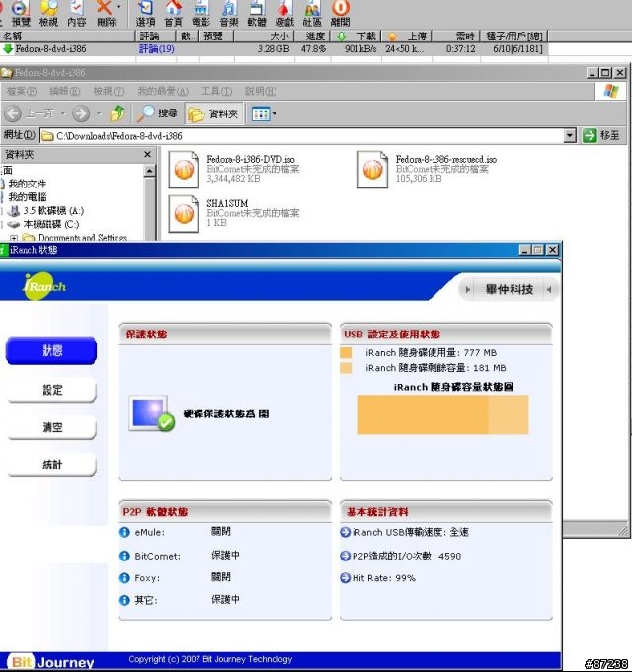The height and width of the screenshot is (672, 632).
Task: Select the Fedora-8-dvd-i386 download task row
Action: [275, 49]
